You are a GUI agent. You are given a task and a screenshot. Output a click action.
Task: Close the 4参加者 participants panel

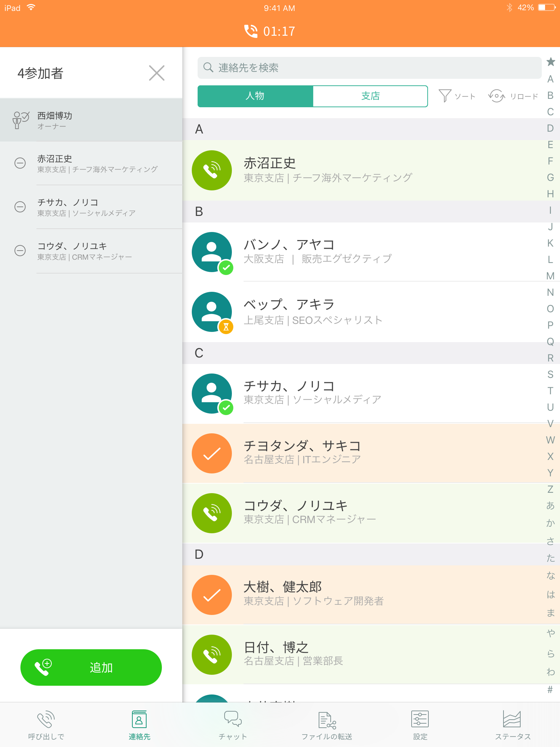[x=157, y=73]
